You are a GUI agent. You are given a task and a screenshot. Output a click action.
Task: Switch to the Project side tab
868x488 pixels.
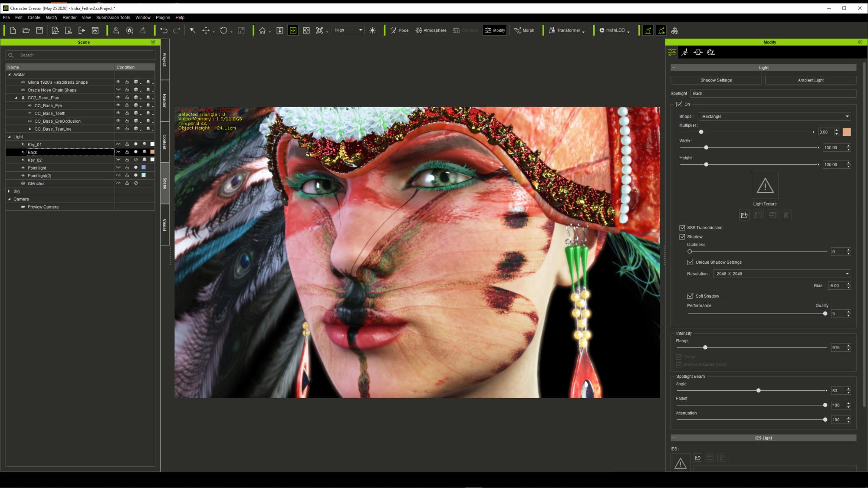165,59
